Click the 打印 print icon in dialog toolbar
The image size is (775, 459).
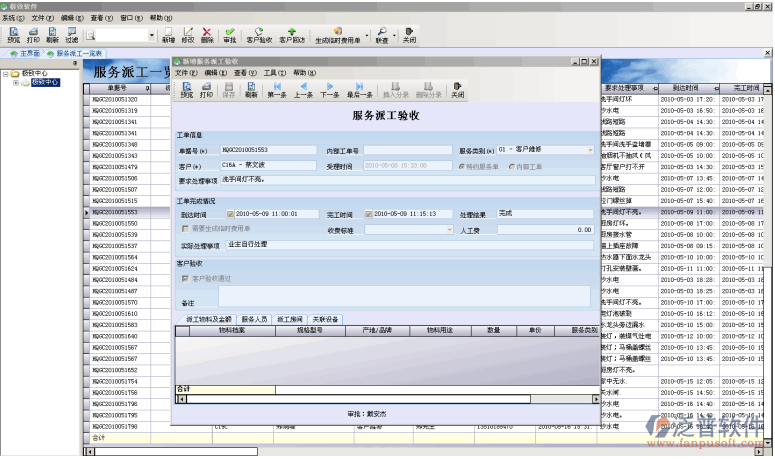206,89
